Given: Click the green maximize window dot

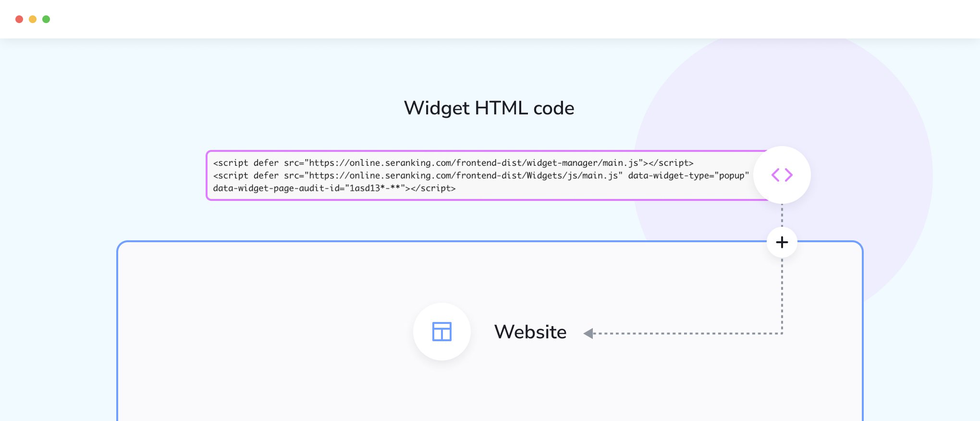Looking at the screenshot, I should [46, 19].
